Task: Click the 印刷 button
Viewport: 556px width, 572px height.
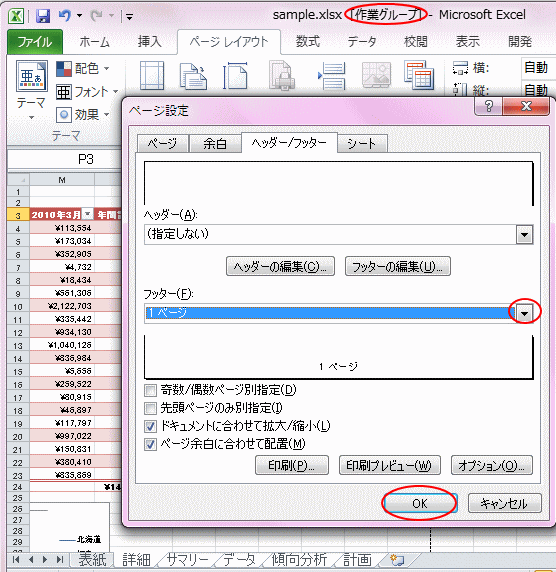Action: [x=292, y=465]
